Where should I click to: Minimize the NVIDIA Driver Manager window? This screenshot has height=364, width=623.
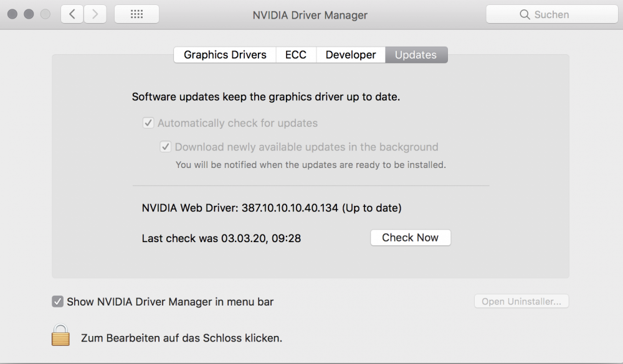(29, 14)
